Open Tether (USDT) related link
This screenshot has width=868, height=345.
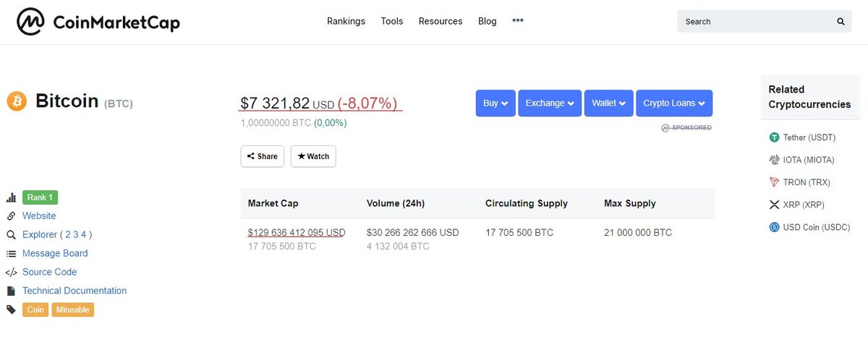click(809, 137)
